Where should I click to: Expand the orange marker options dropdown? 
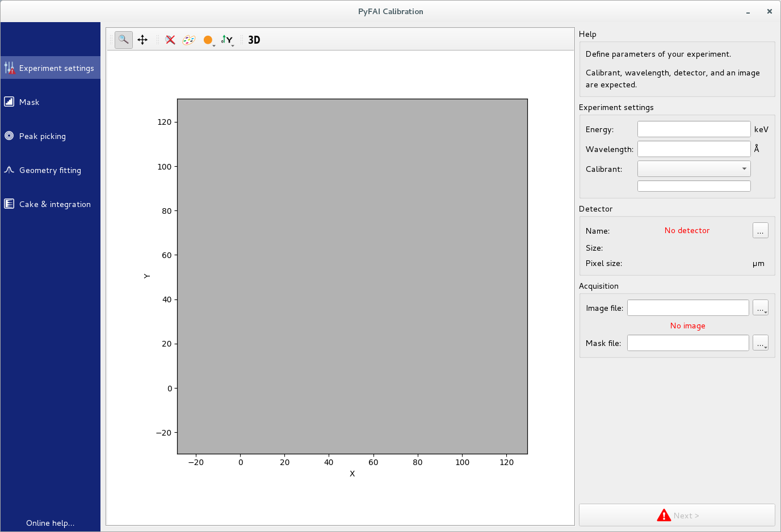click(x=209, y=40)
